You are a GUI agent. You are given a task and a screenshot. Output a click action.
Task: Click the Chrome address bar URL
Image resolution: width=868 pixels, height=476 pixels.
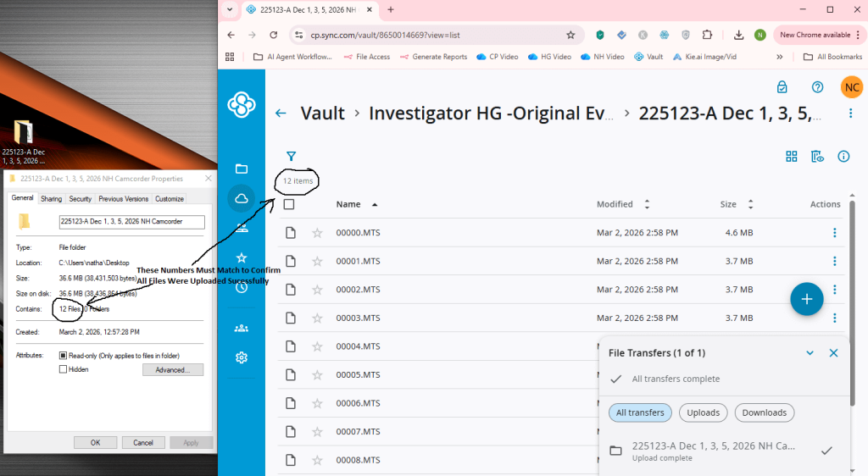point(386,35)
